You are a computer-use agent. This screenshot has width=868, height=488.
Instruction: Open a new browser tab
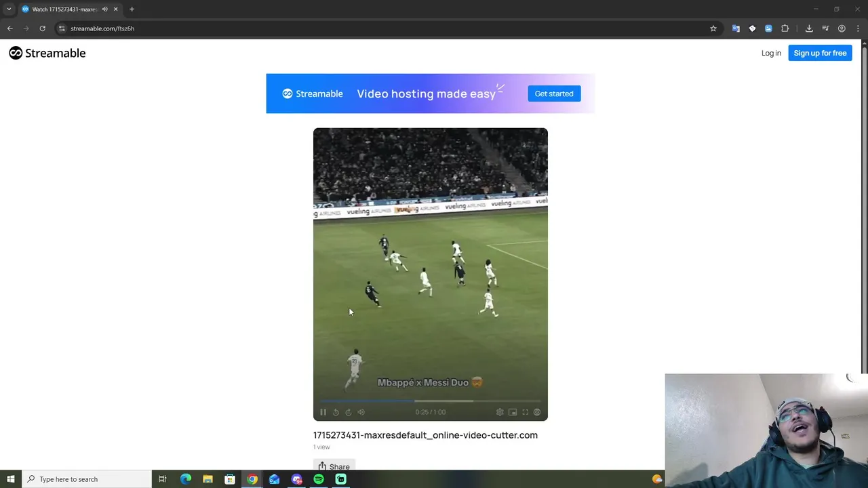(132, 9)
